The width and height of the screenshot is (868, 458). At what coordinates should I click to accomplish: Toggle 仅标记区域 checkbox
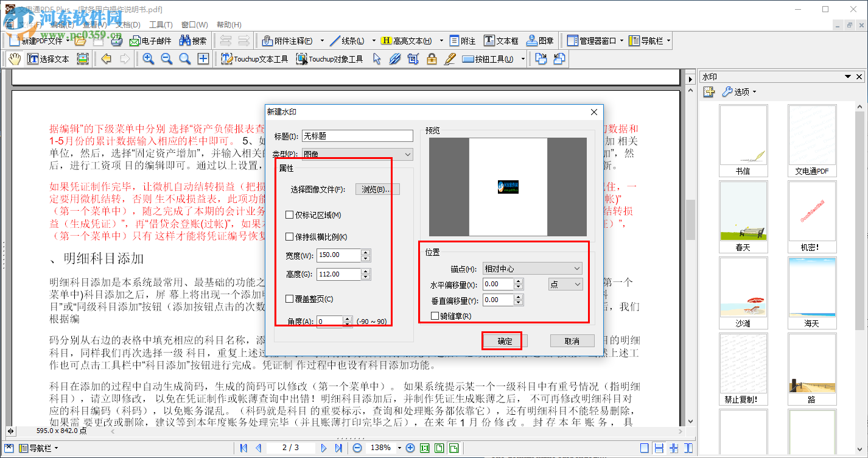tap(290, 215)
